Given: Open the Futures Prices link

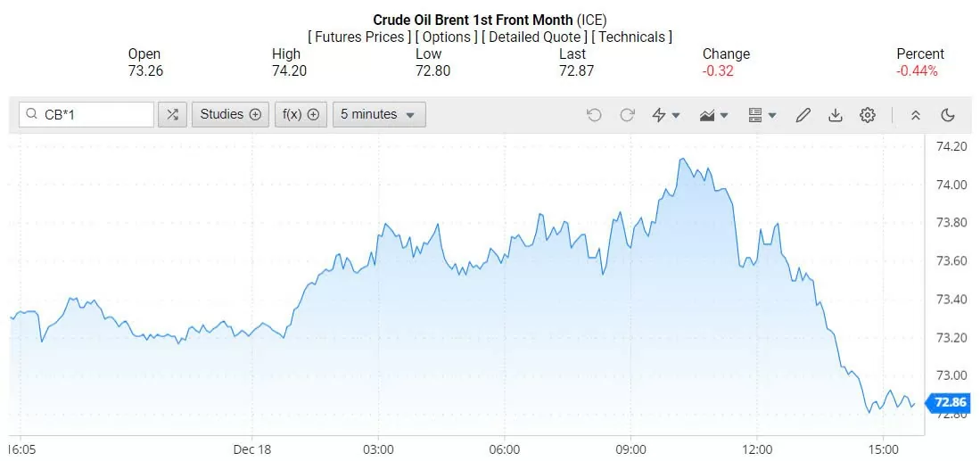Looking at the screenshot, I should [x=359, y=37].
